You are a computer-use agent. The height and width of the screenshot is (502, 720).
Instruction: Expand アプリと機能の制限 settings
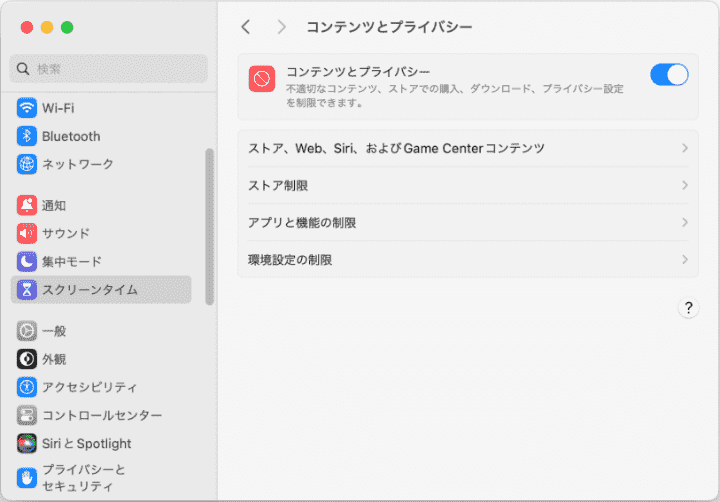point(467,222)
